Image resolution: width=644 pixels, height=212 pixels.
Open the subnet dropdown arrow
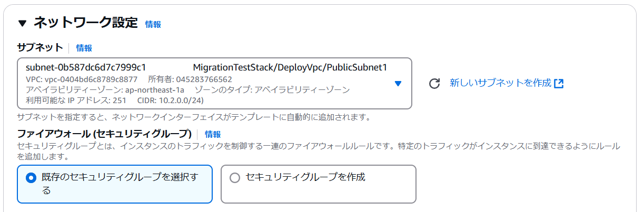[x=398, y=84]
